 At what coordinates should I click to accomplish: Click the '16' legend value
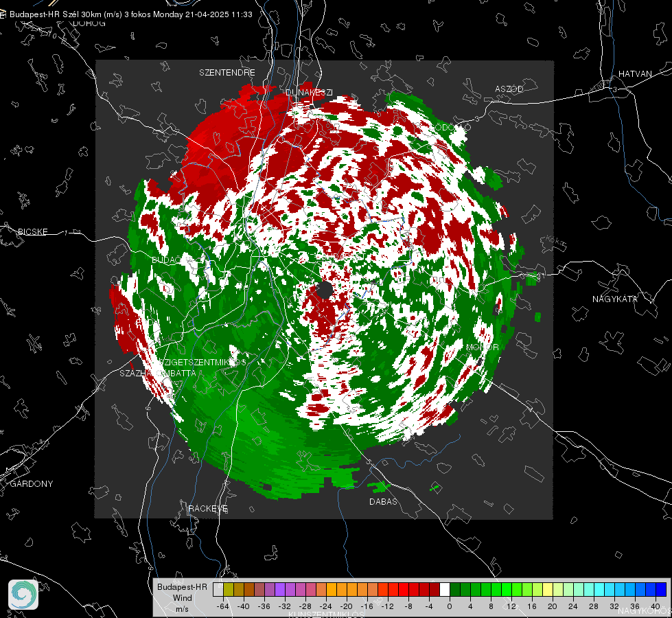click(x=532, y=606)
